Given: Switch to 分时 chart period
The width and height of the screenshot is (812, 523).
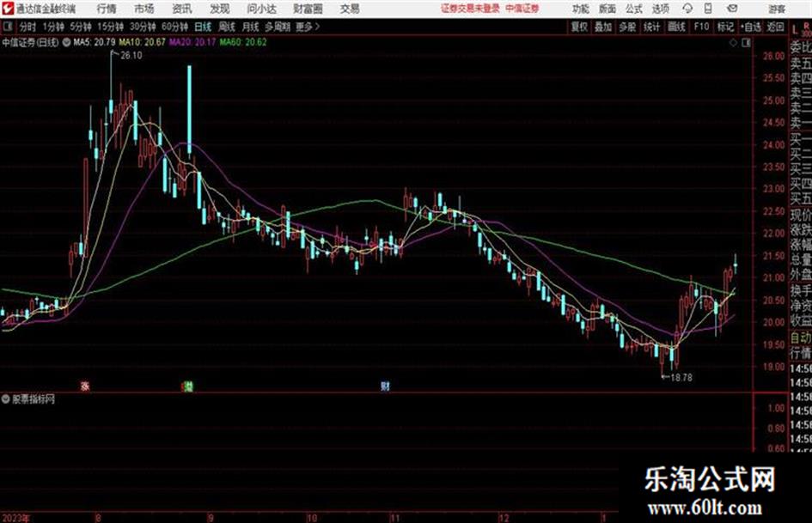Looking at the screenshot, I should [x=27, y=27].
